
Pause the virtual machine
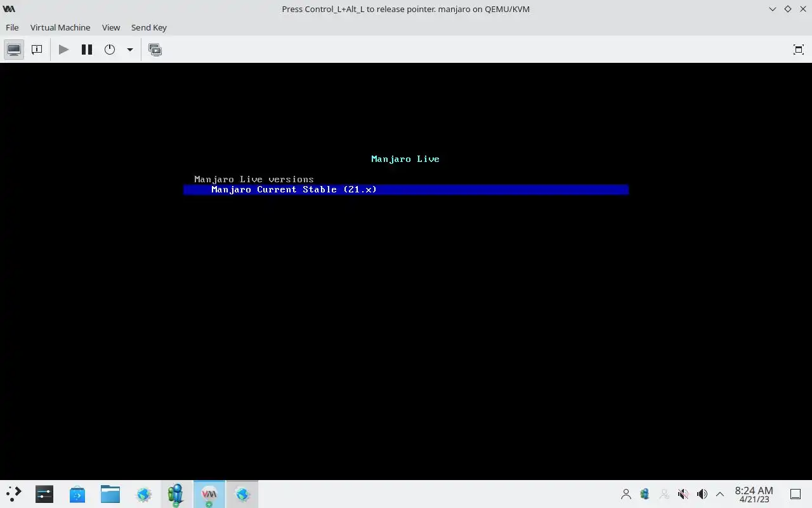87,50
